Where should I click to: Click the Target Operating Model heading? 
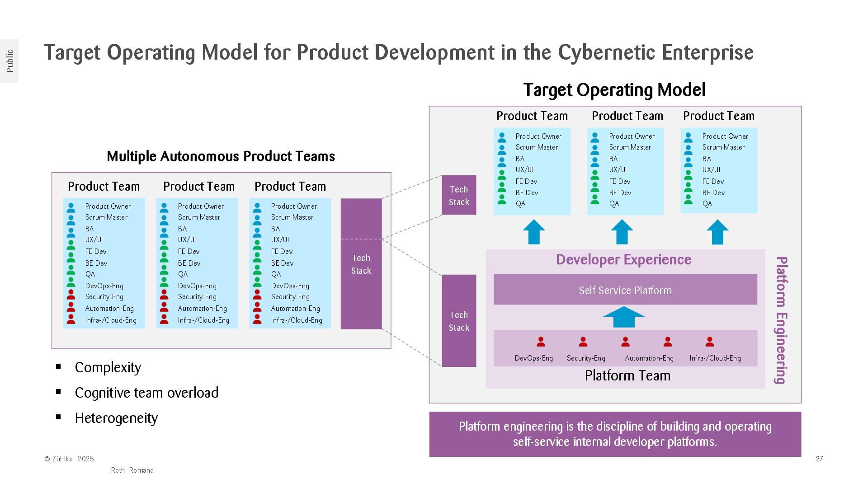click(614, 90)
